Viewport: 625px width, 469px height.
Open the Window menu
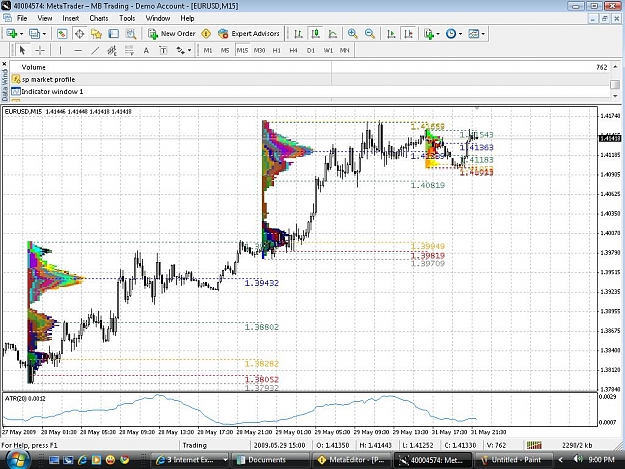158,18
